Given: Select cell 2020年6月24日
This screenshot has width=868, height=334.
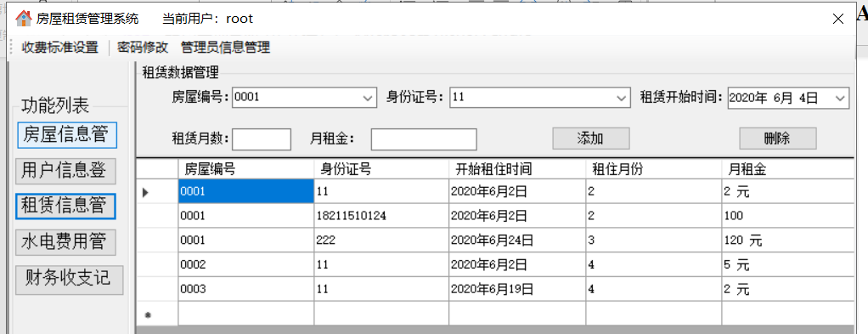Looking at the screenshot, I should (x=517, y=240).
